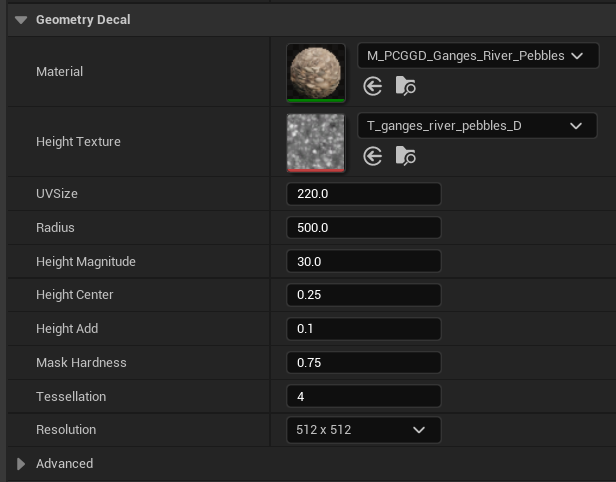Click the Height Texture grayscale thumbnail
The width and height of the screenshot is (616, 482).
315,142
